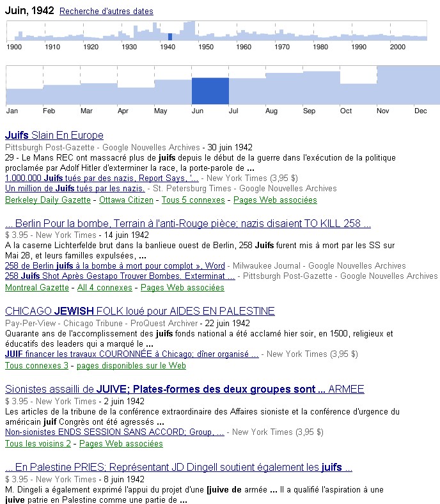Open Ottawa Citizen link
The image size is (440, 504).
click(x=126, y=200)
